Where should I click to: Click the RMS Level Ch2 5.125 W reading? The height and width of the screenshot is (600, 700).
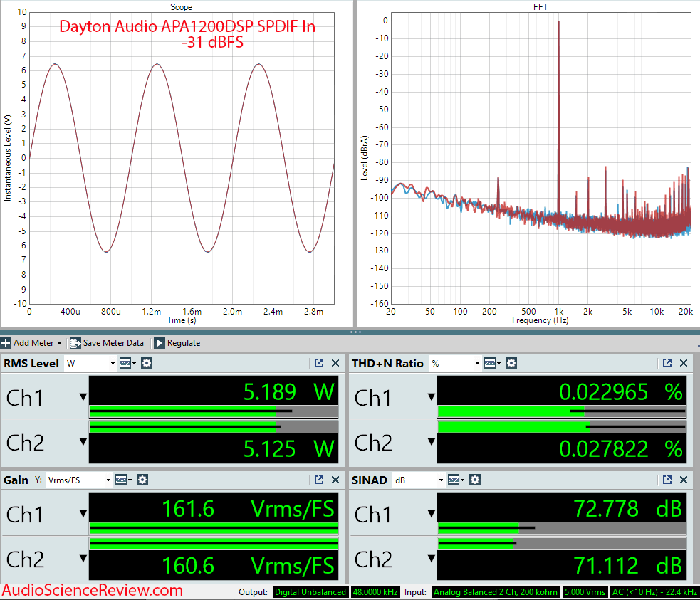pos(289,449)
